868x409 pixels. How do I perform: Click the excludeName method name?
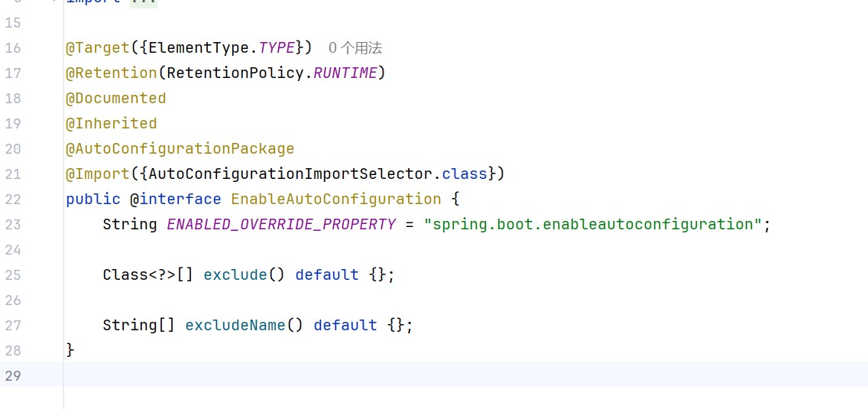[235, 326]
